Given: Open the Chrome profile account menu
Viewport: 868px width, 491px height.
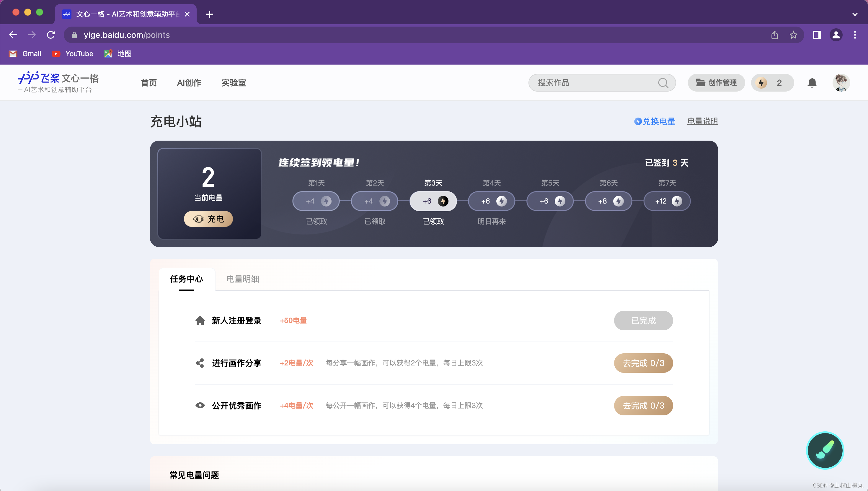Looking at the screenshot, I should click(x=836, y=35).
